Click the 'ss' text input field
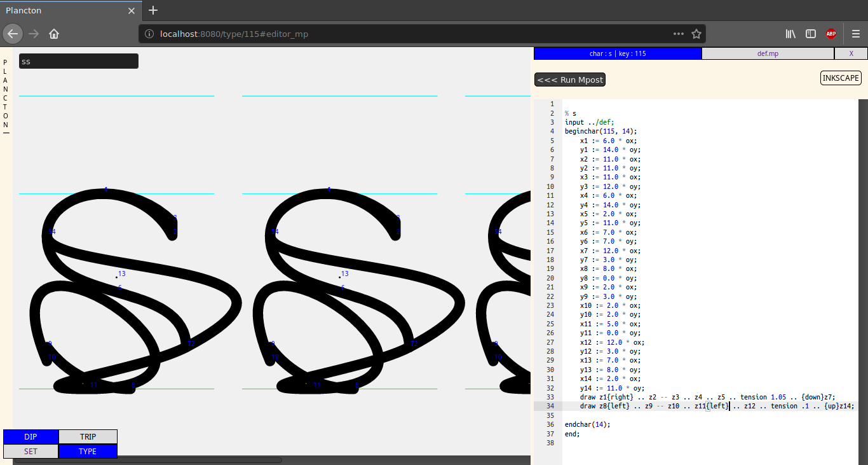 78,61
